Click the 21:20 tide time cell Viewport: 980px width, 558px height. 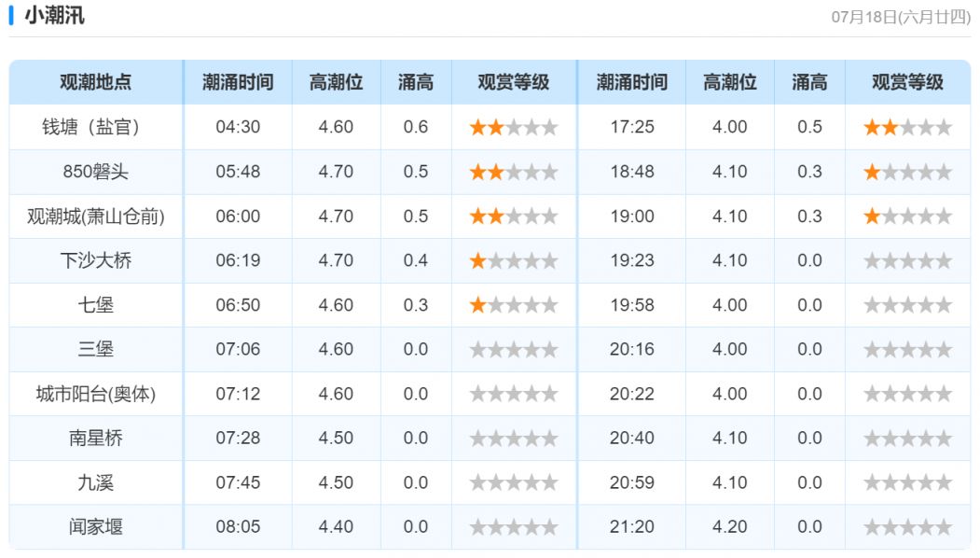(x=632, y=526)
